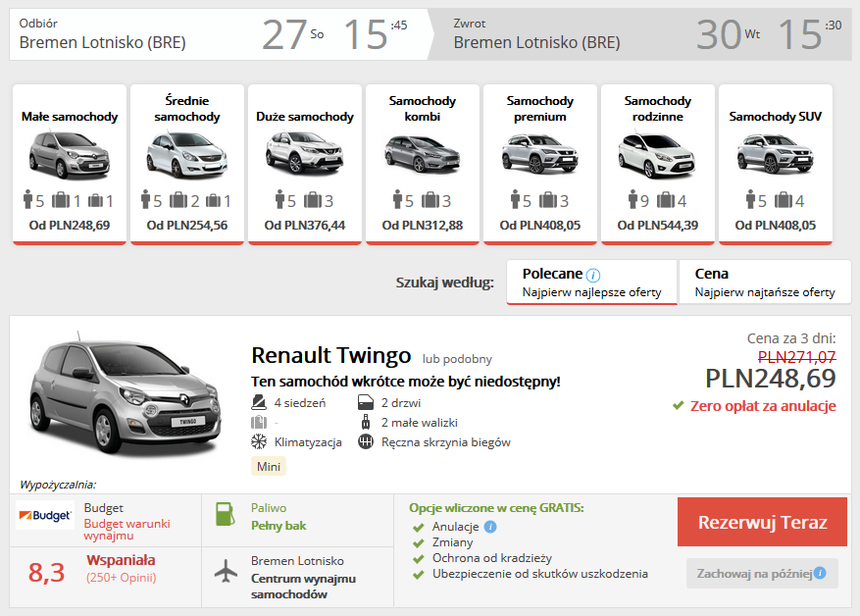Select the Samochody premium category
The width and height of the screenshot is (860, 616).
pyautogui.click(x=540, y=164)
